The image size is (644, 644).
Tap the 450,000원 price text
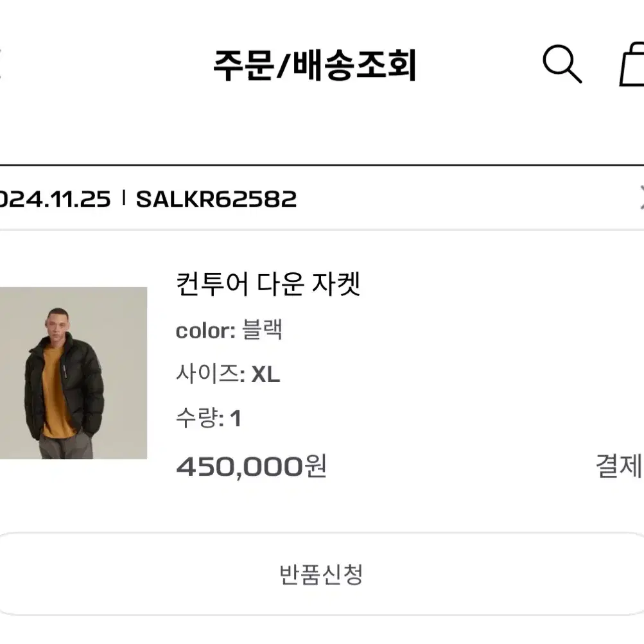252,466
